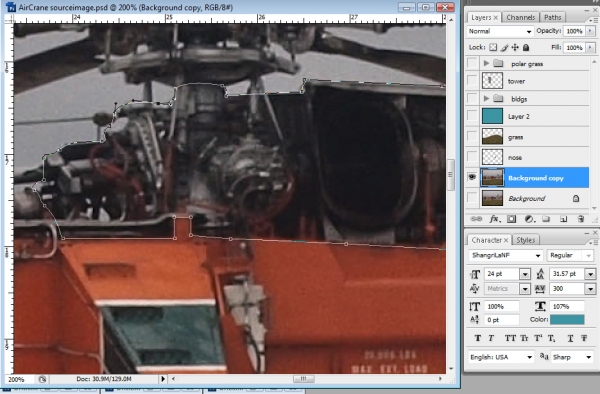Collapse the Character panel with minimize dash

click(587, 233)
